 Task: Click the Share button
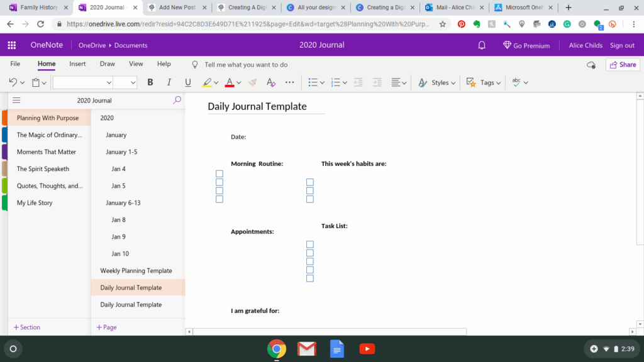coord(623,65)
